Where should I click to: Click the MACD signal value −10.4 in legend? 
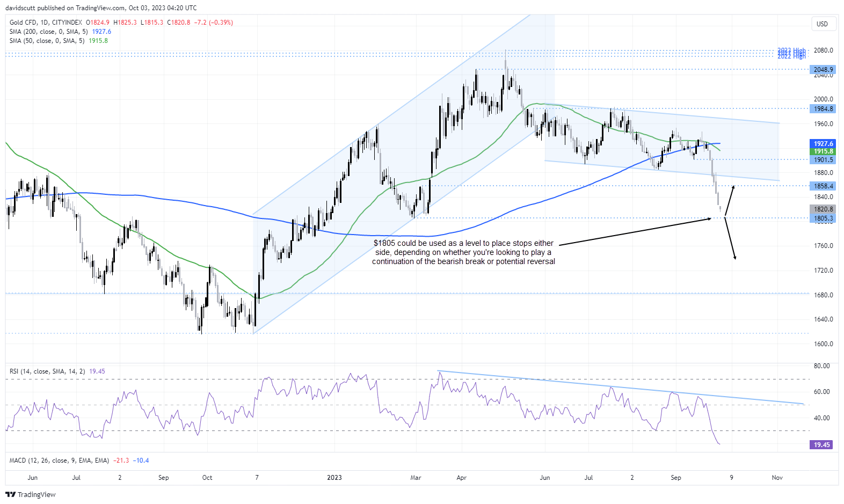pos(141,461)
